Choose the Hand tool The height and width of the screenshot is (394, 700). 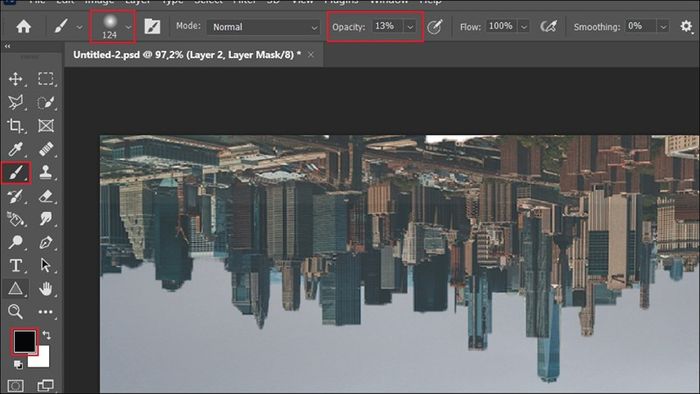pos(46,289)
